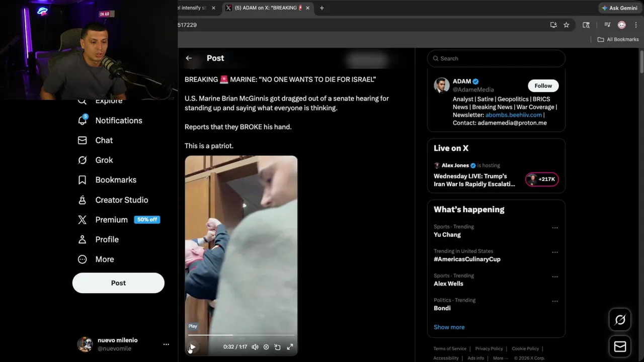Select the Explore menu label
This screenshot has height=362, width=644.
(x=109, y=101)
